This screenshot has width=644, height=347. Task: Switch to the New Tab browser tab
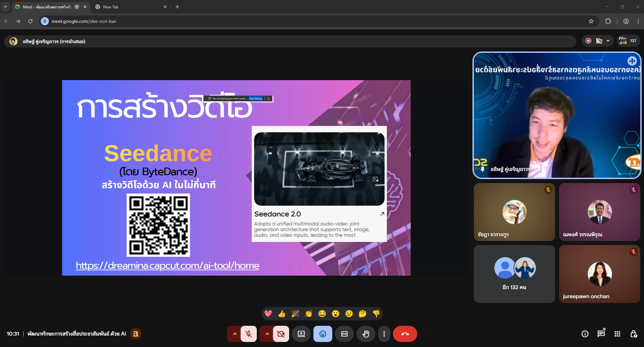128,7
